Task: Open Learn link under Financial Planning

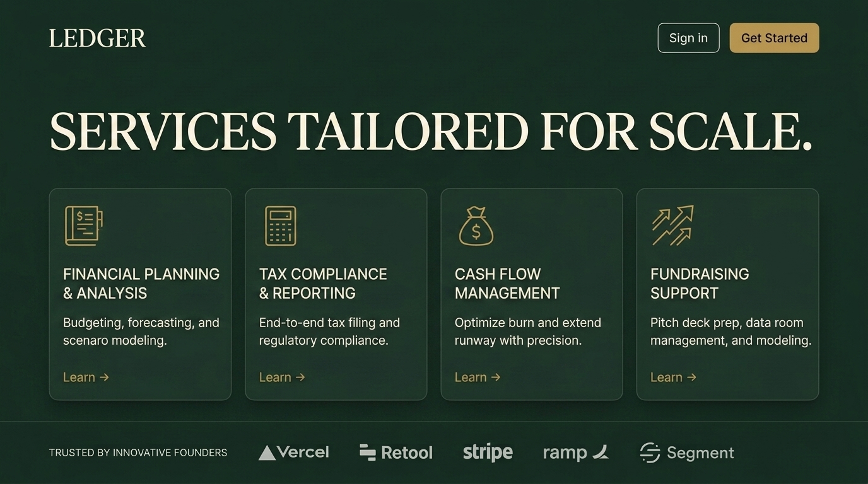Action: pos(86,377)
